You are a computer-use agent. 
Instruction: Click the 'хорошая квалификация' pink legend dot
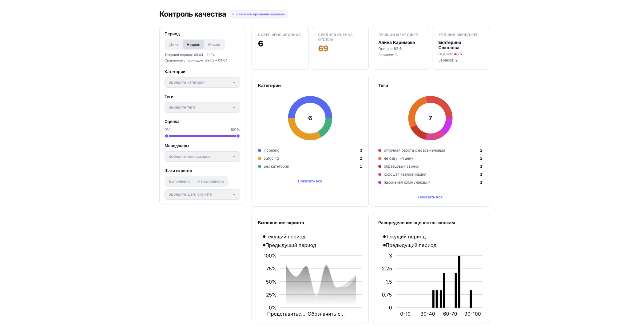tap(380, 174)
